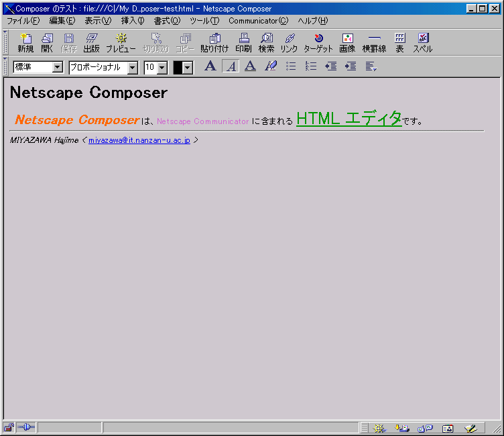Click the 出版 (Publish) toolbar icon
Image resolution: width=504 pixels, height=436 pixels.
tap(92, 42)
